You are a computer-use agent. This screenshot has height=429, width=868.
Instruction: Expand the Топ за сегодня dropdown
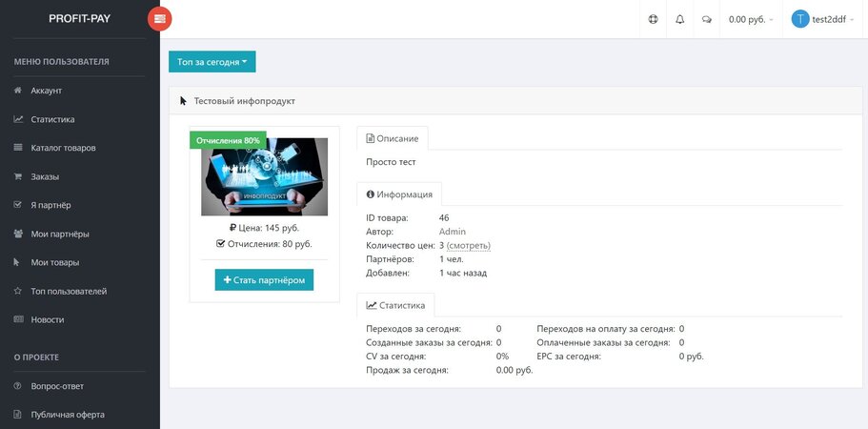click(212, 62)
